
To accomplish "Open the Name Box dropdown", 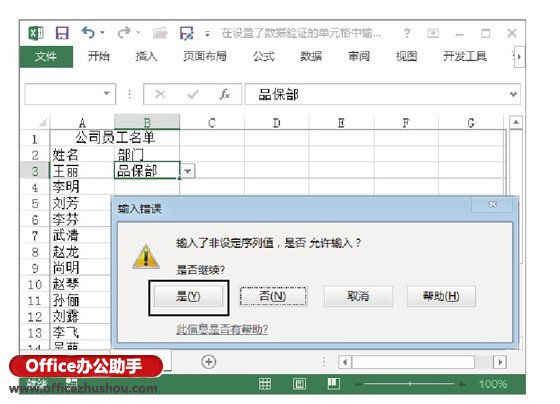I will click(x=106, y=94).
